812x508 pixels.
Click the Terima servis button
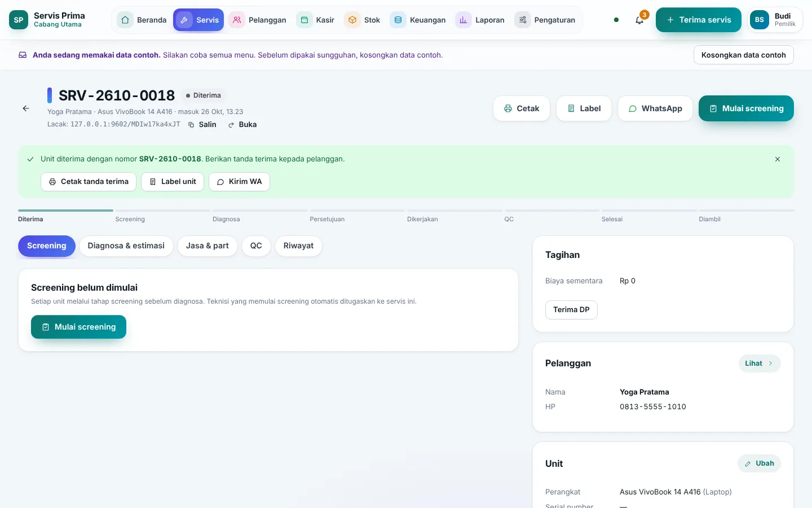(699, 20)
